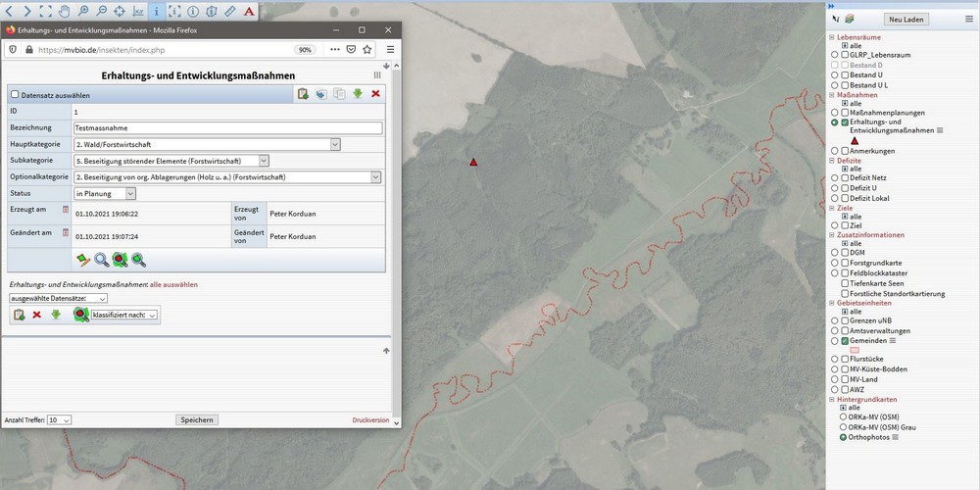
Task: Zoom to feature via plain magnifier icon
Action: [x=101, y=260]
